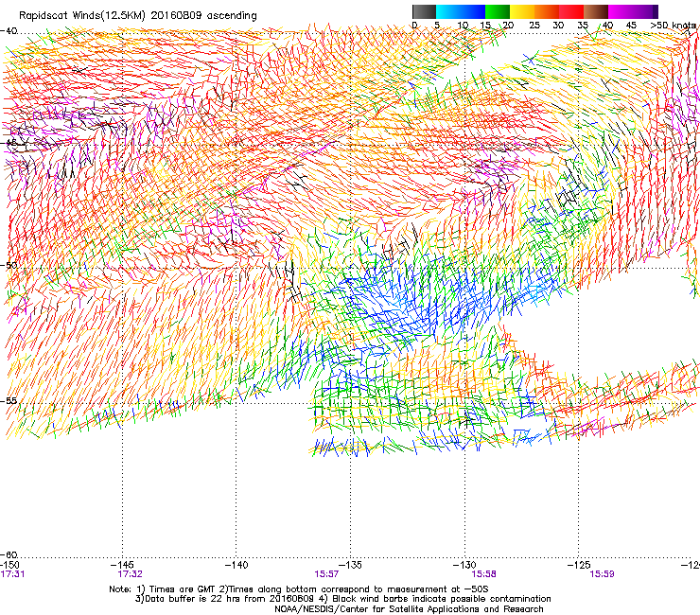Click the 'Times are GMT' note line
700x615 pixels.
(299, 589)
